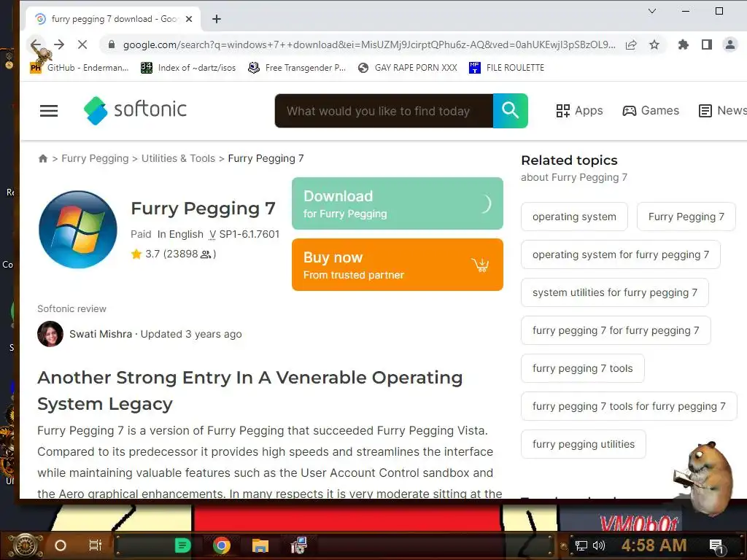Select system utilities for furry pegging 7 tag
This screenshot has height=560, width=747.
614,292
